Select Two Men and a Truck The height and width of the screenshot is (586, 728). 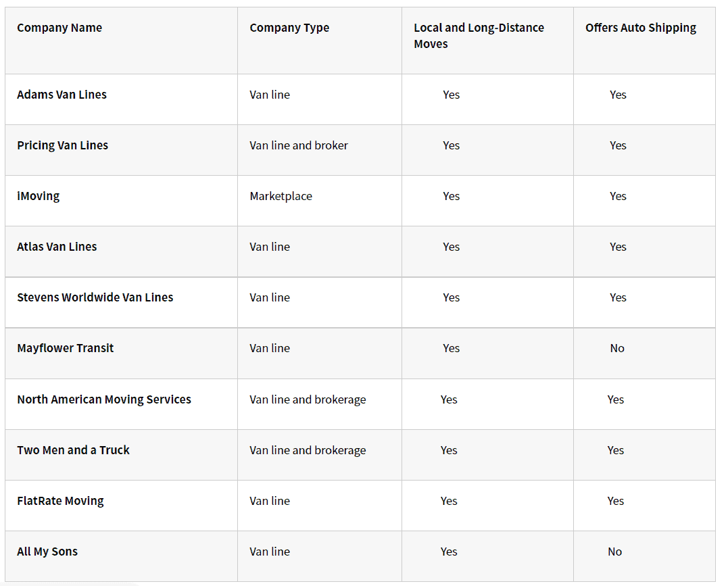(x=74, y=450)
